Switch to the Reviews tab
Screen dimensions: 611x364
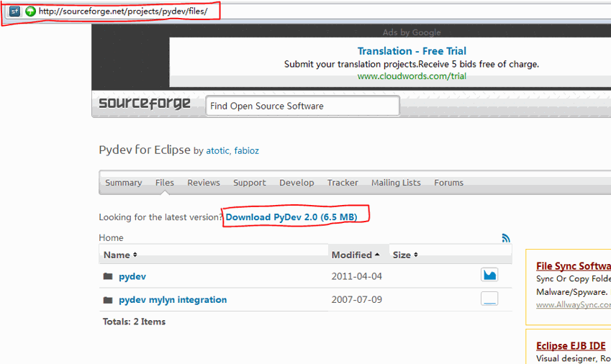tap(204, 183)
